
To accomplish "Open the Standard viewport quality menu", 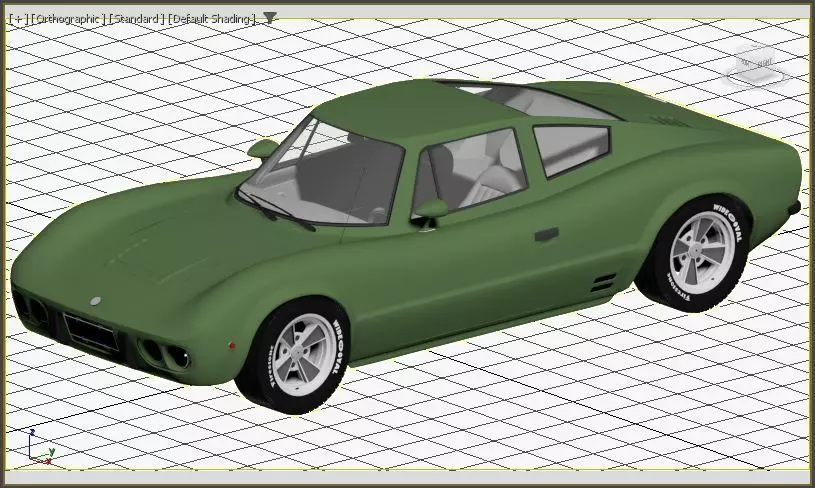I will pos(137,19).
